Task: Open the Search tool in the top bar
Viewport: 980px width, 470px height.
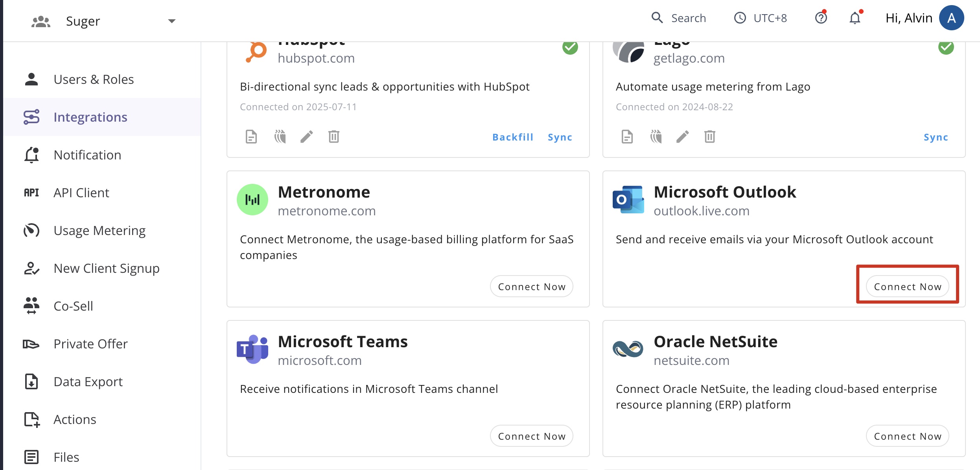Action: coord(679,18)
